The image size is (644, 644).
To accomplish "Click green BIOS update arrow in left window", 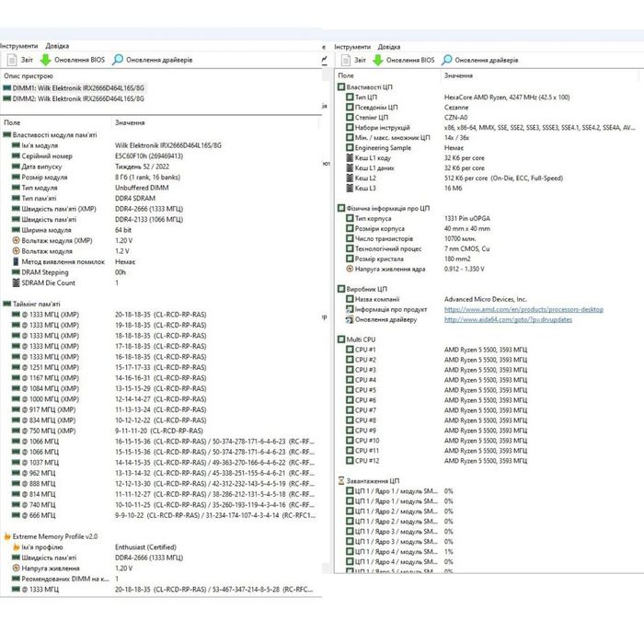I will 45,60.
